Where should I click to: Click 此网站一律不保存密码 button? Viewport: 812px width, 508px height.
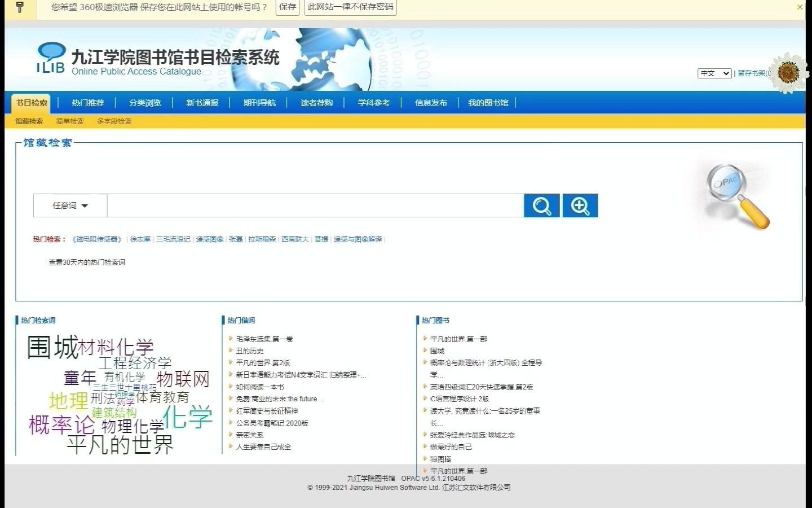[350, 7]
